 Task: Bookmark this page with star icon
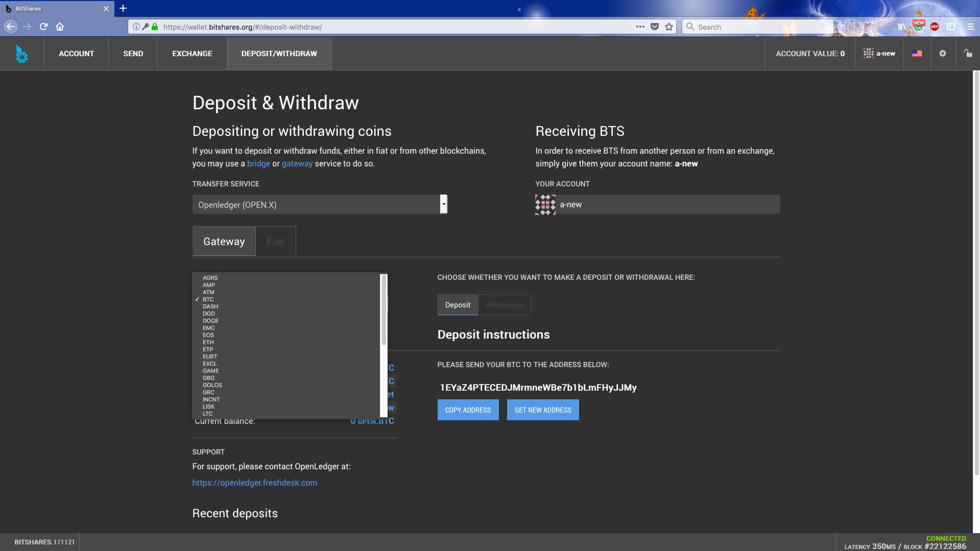[669, 27]
